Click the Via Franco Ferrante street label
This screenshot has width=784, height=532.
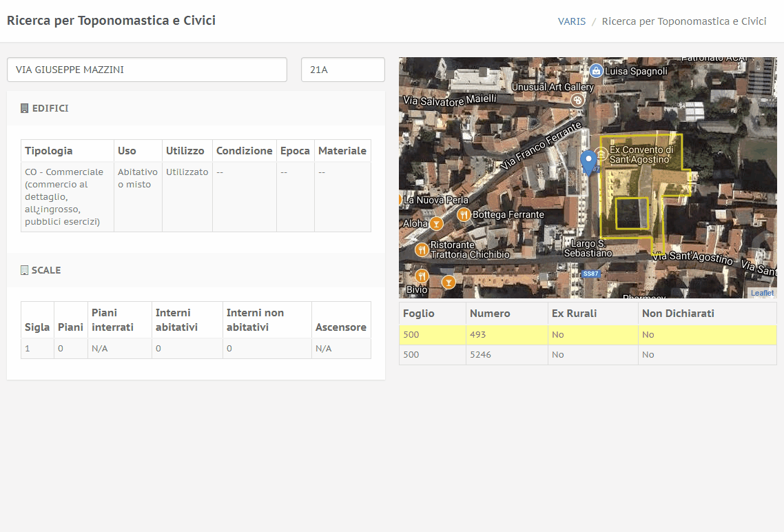tap(542, 145)
